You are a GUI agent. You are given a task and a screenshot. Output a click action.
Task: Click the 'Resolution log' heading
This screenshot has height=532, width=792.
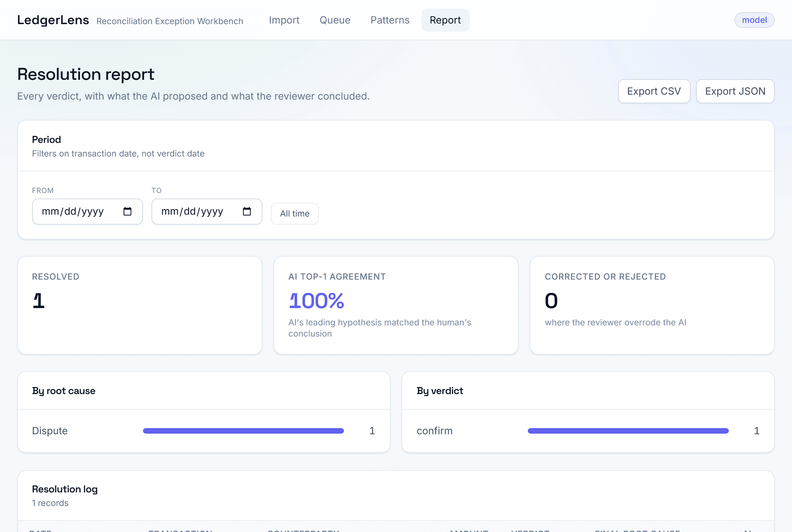click(65, 489)
